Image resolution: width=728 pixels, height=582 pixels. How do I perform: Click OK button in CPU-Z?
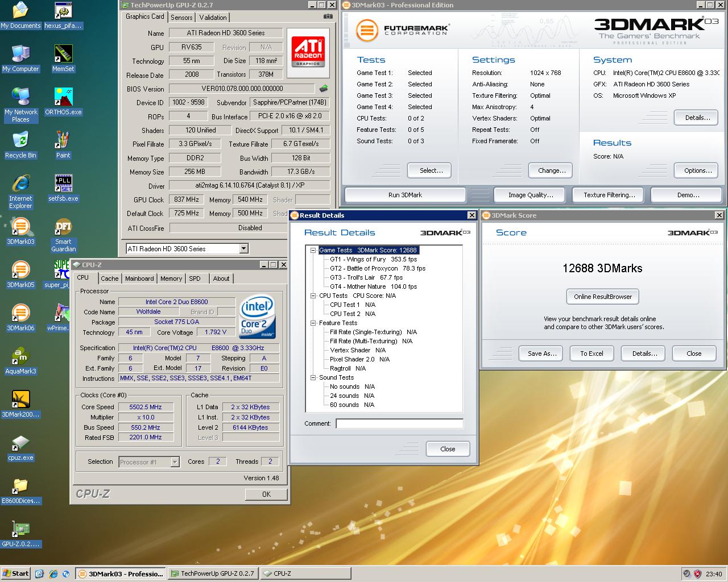266,494
